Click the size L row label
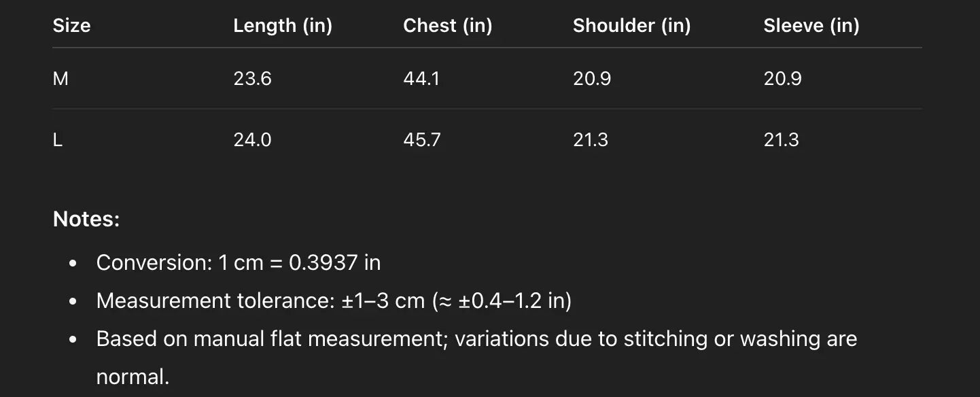Image resolution: width=980 pixels, height=397 pixels. tap(58, 140)
